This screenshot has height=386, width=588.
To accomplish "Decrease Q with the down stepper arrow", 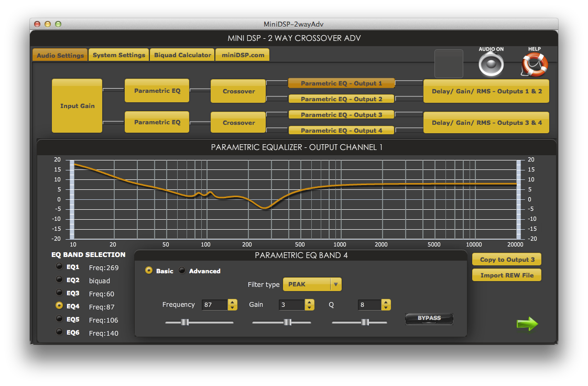I will [x=386, y=308].
